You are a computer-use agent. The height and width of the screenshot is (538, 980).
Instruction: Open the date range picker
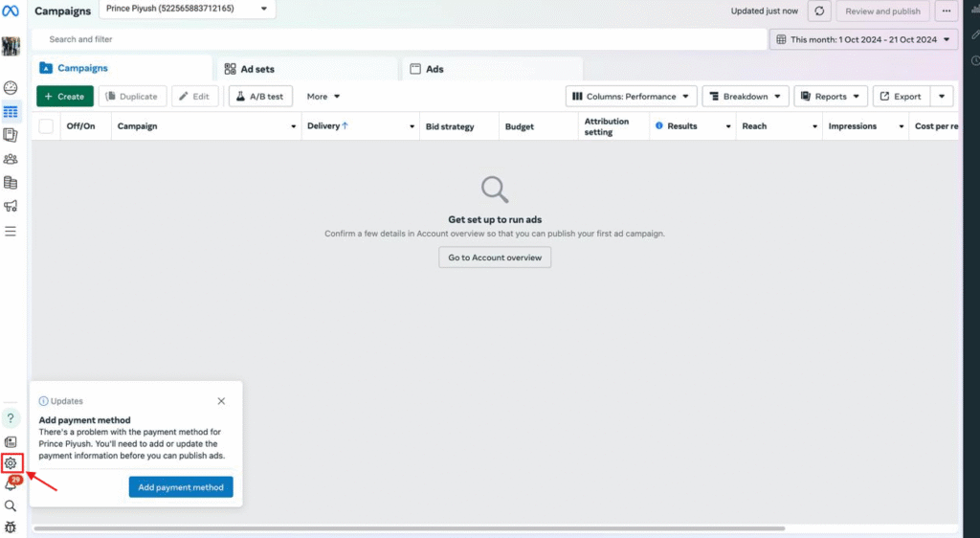tap(863, 39)
